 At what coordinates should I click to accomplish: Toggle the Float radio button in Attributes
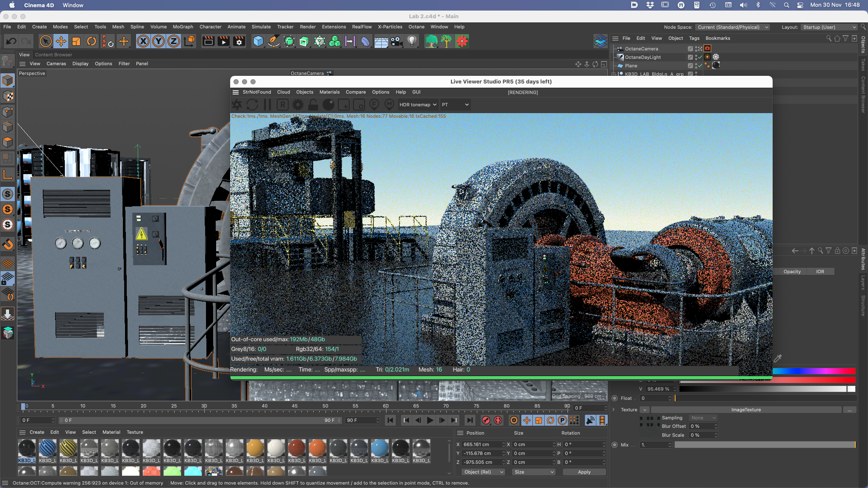click(x=615, y=398)
